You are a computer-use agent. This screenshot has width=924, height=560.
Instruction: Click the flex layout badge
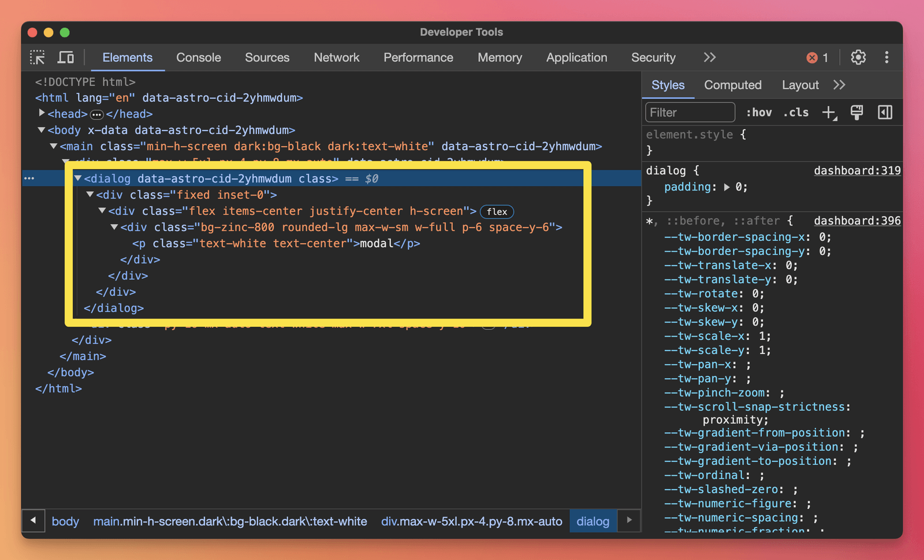[x=497, y=211]
